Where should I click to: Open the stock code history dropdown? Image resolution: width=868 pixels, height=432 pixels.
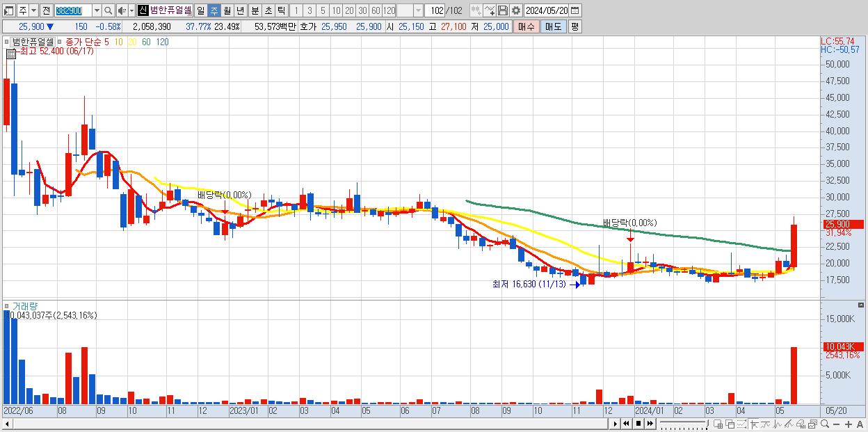[97, 10]
